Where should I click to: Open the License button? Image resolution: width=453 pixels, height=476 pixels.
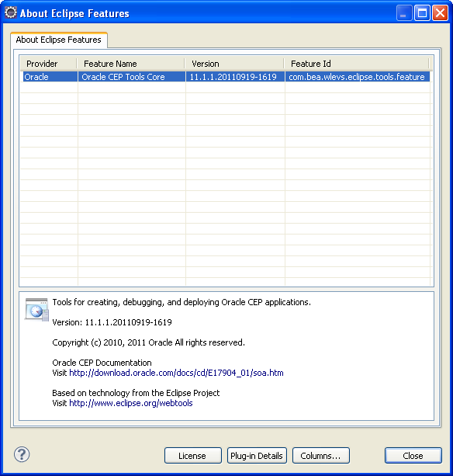point(193,455)
